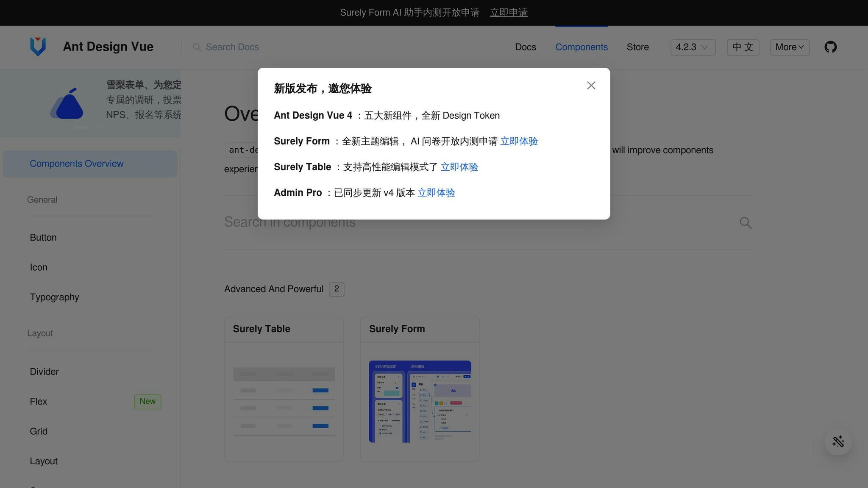
Task: Click 立即体验 link for Admin Pro
Action: coord(436,193)
